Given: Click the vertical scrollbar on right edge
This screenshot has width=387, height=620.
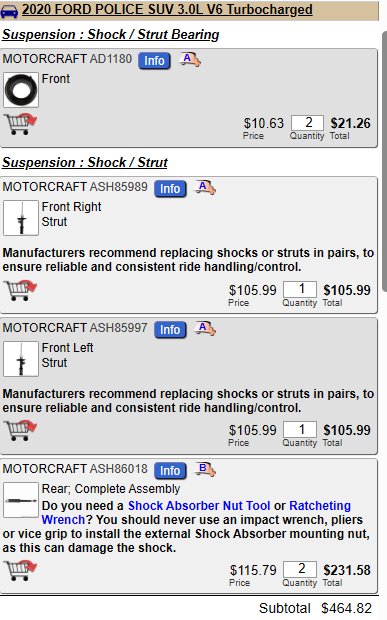Looking at the screenshot, I should pyautogui.click(x=384, y=162).
